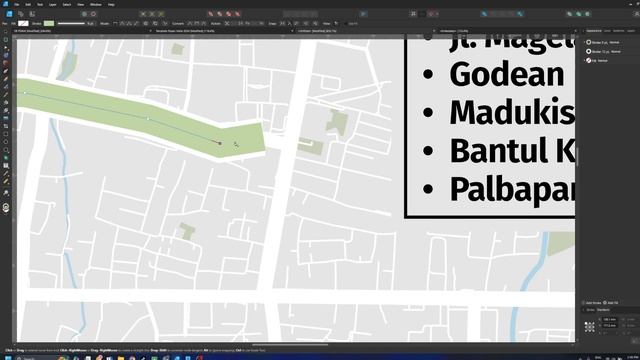The width and height of the screenshot is (640, 360).
Task: Select the Node tool
Action: coord(6,47)
